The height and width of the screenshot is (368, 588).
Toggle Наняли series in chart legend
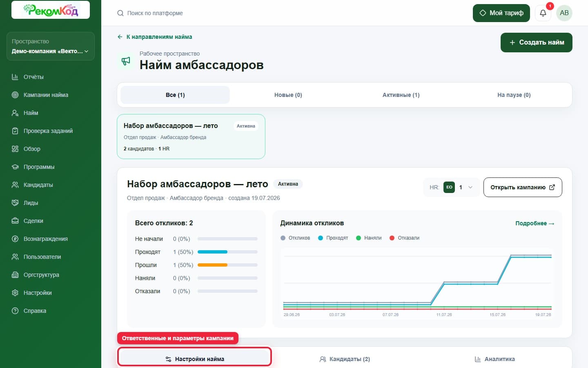[x=369, y=238]
